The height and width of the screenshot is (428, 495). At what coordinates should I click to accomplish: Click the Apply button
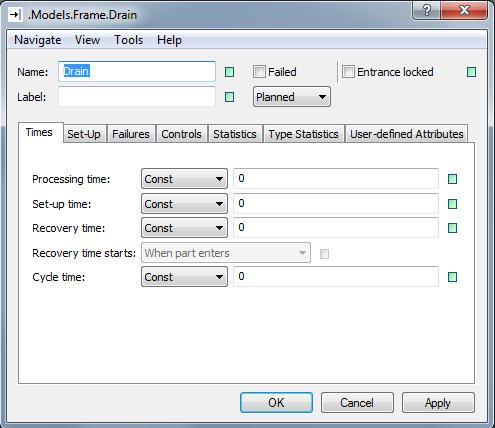[438, 403]
